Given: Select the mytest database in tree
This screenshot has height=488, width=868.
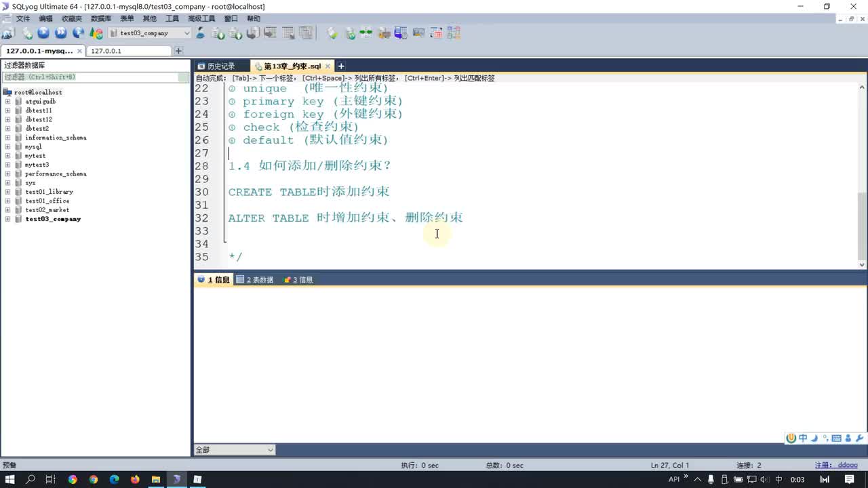Looking at the screenshot, I should [35, 156].
